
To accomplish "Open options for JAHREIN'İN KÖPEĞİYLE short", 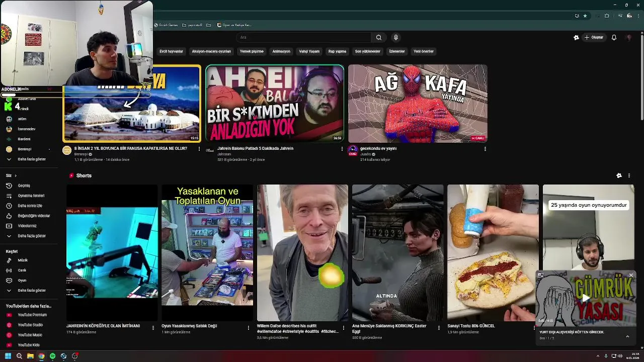I will (153, 328).
